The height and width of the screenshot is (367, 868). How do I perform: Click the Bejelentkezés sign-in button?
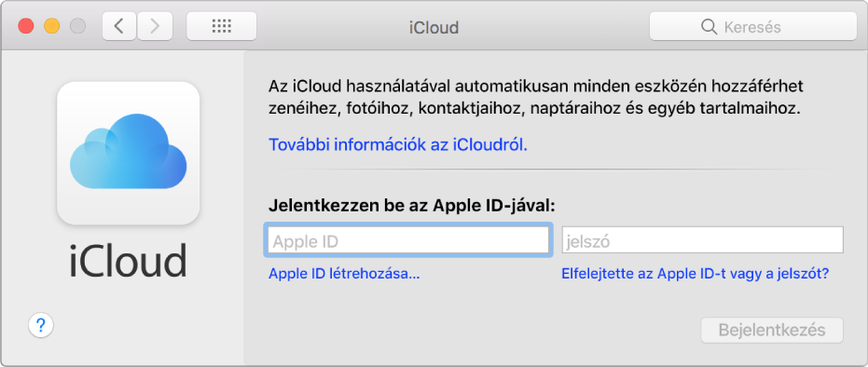point(772,331)
